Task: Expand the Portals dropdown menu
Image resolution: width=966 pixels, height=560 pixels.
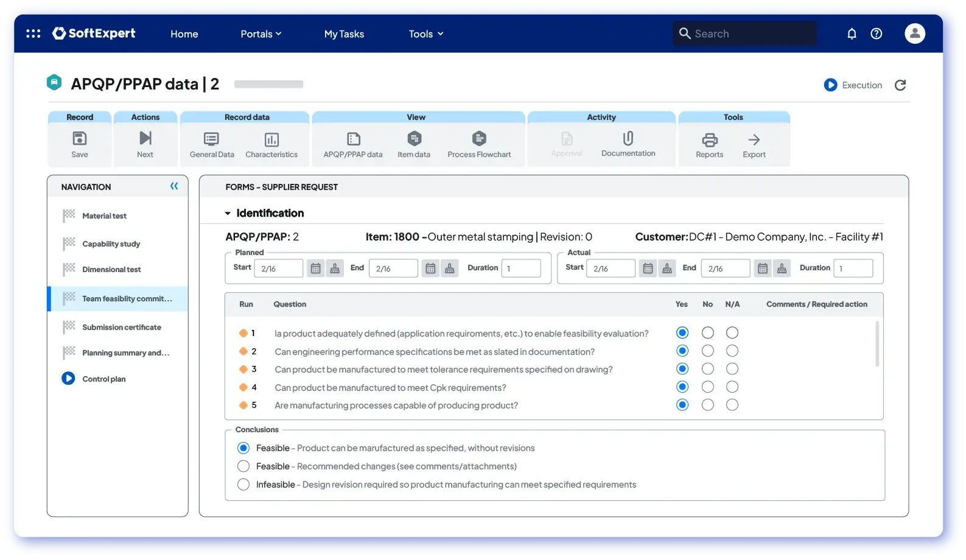Action: pos(261,34)
